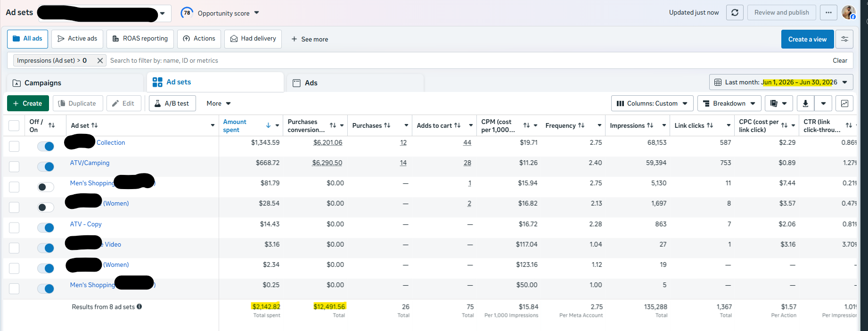Check the select-all header checkbox

tap(14, 125)
